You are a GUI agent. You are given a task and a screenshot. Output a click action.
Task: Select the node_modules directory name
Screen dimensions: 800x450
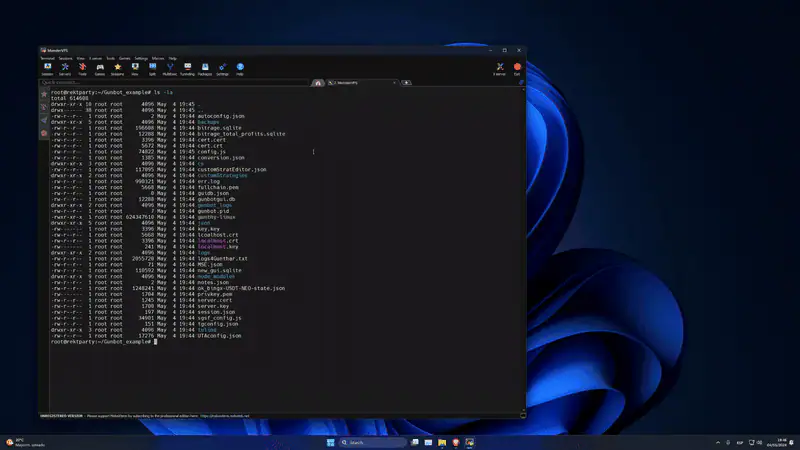point(216,277)
